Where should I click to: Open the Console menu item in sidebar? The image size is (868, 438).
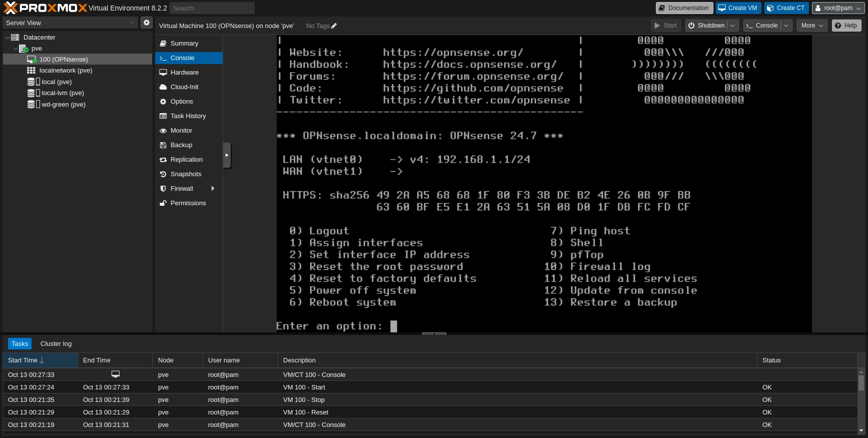[x=189, y=58]
